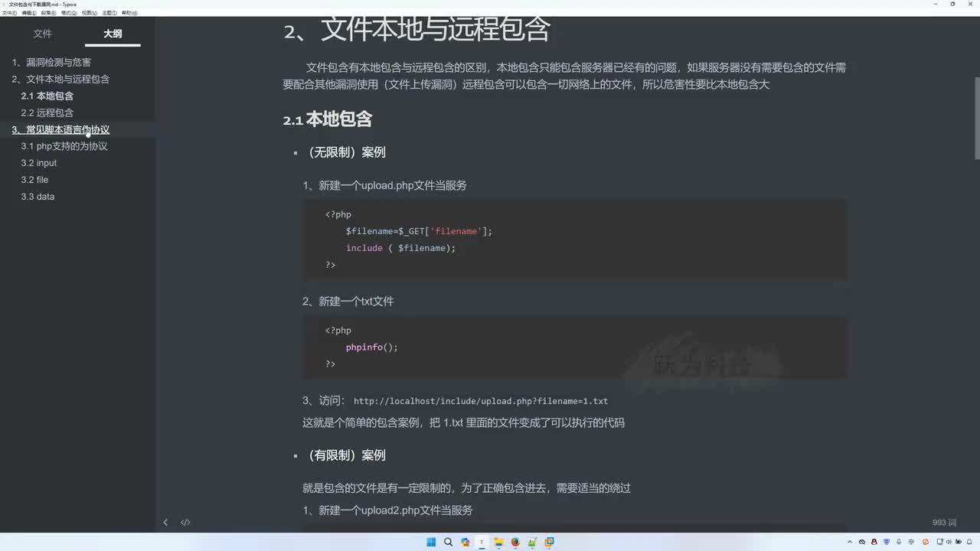The image size is (980, 551).
Task: Click inside the upload.php code block
Action: click(575, 240)
